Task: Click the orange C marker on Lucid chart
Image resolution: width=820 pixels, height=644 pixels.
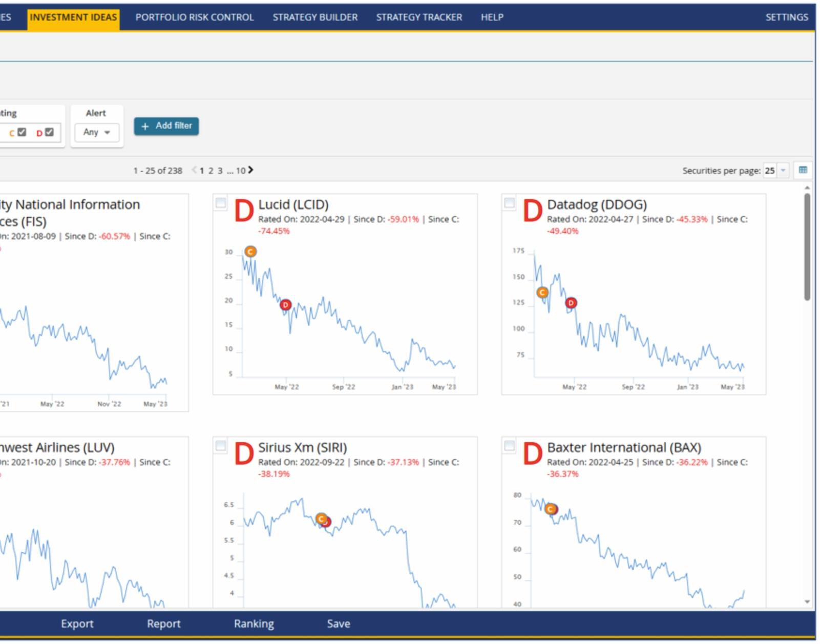Action: pyautogui.click(x=250, y=252)
